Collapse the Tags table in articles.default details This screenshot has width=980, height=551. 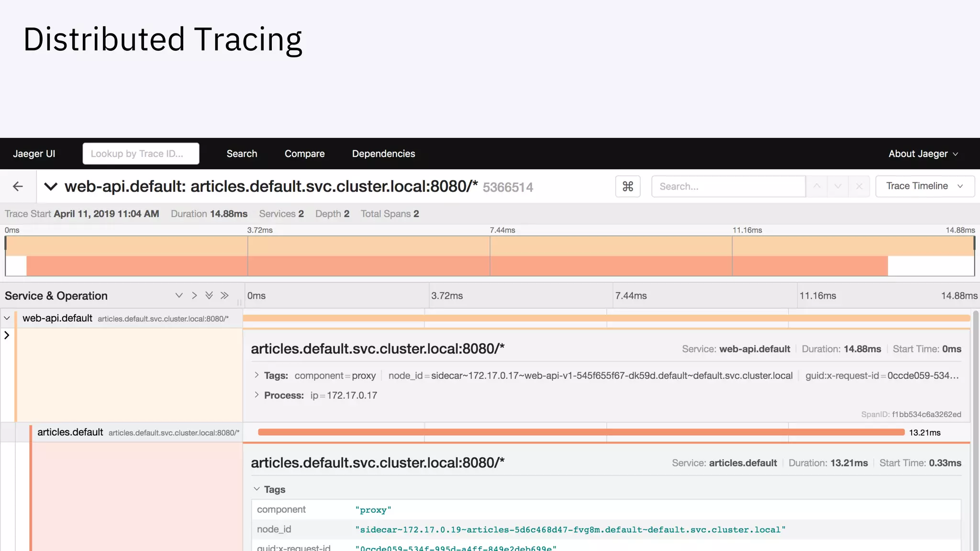coord(256,489)
